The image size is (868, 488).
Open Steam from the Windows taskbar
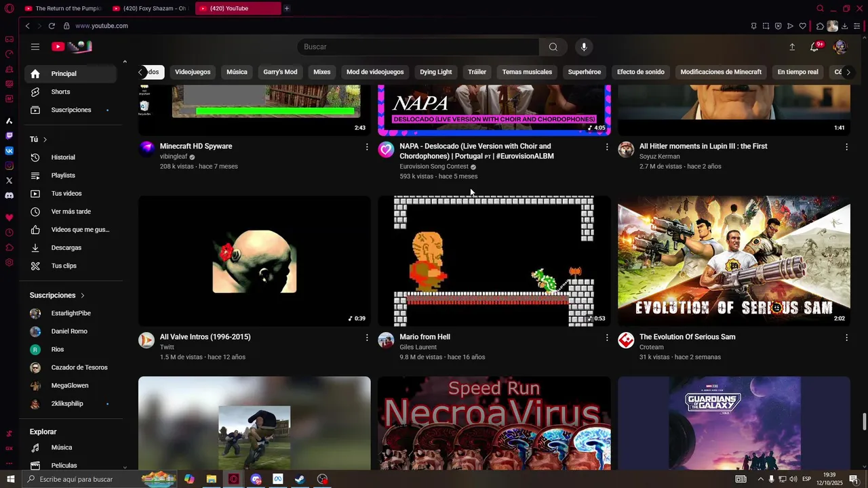(299, 479)
